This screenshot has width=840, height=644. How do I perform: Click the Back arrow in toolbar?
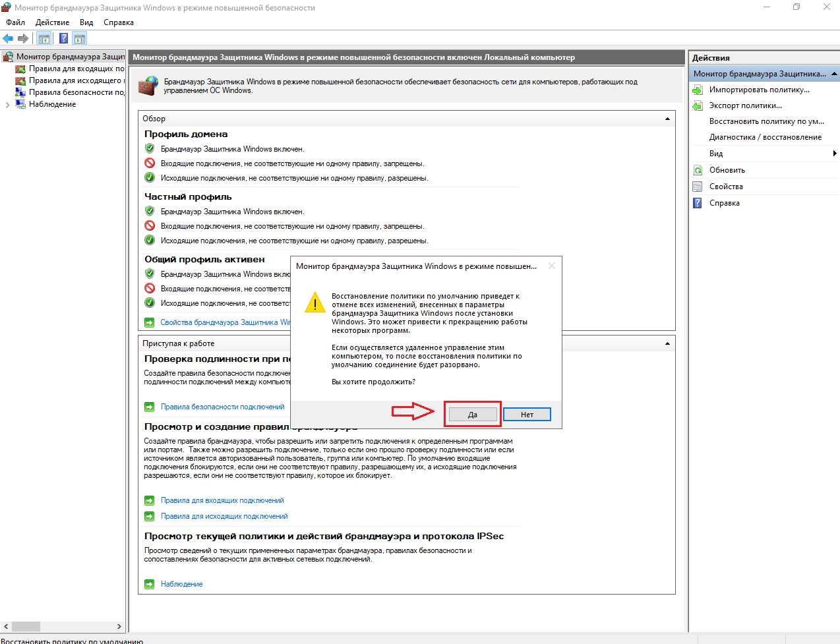(8, 39)
